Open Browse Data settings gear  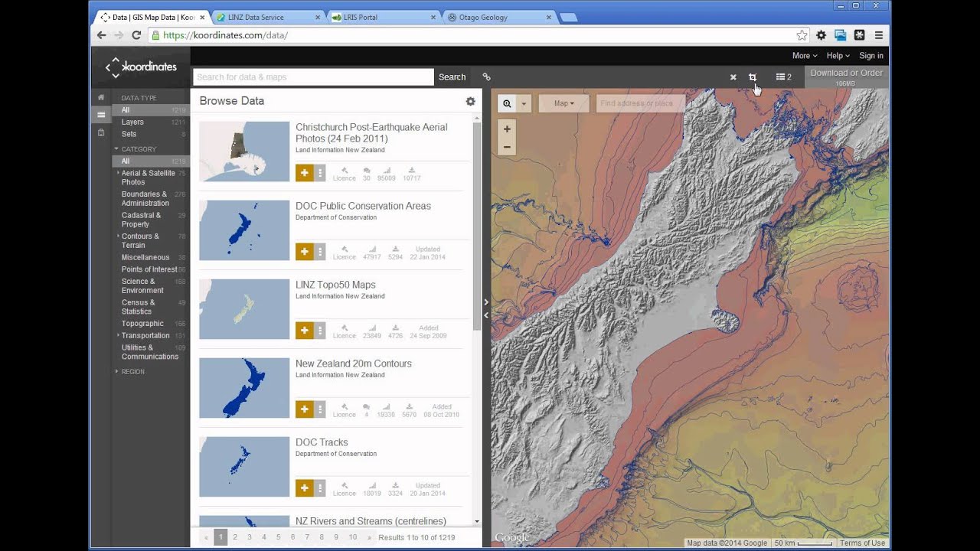[470, 101]
